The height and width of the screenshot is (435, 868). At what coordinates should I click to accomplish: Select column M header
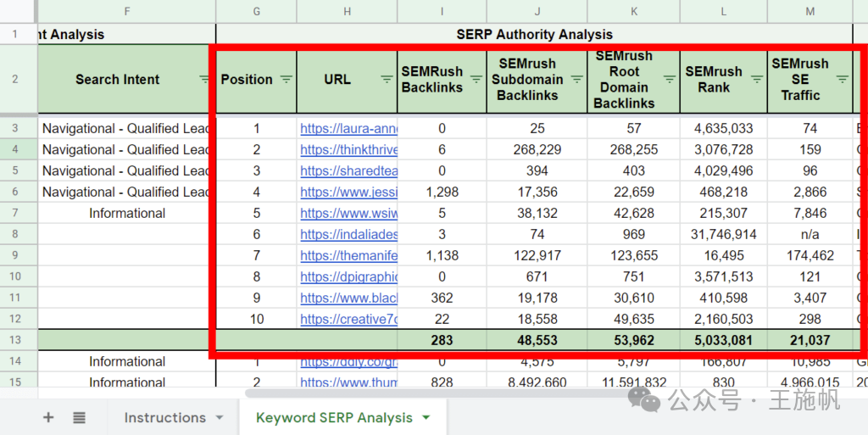(810, 11)
